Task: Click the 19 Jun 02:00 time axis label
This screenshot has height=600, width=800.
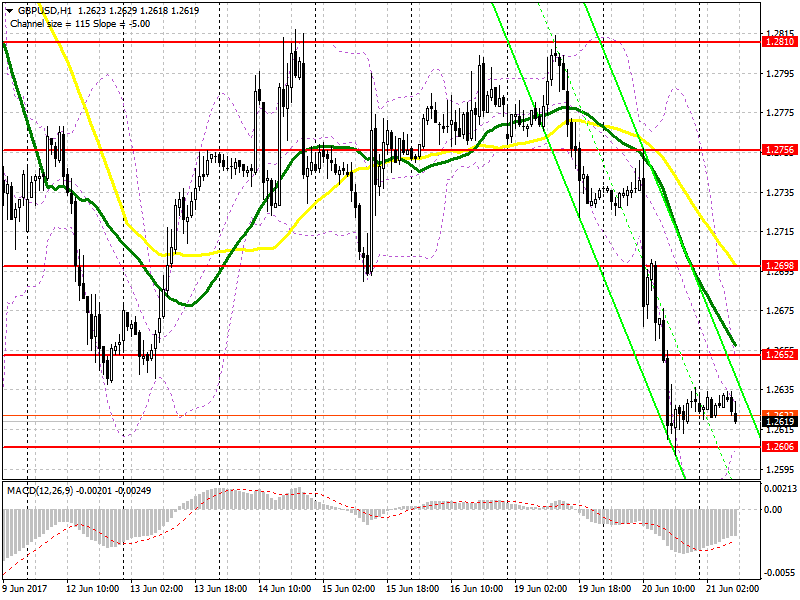Action: click(x=541, y=588)
